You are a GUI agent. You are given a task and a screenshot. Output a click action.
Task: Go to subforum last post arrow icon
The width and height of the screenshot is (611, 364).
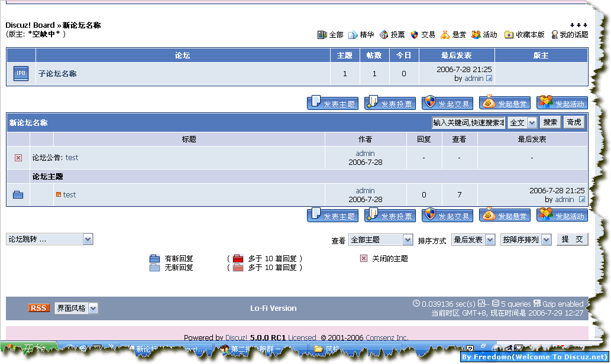(489, 78)
